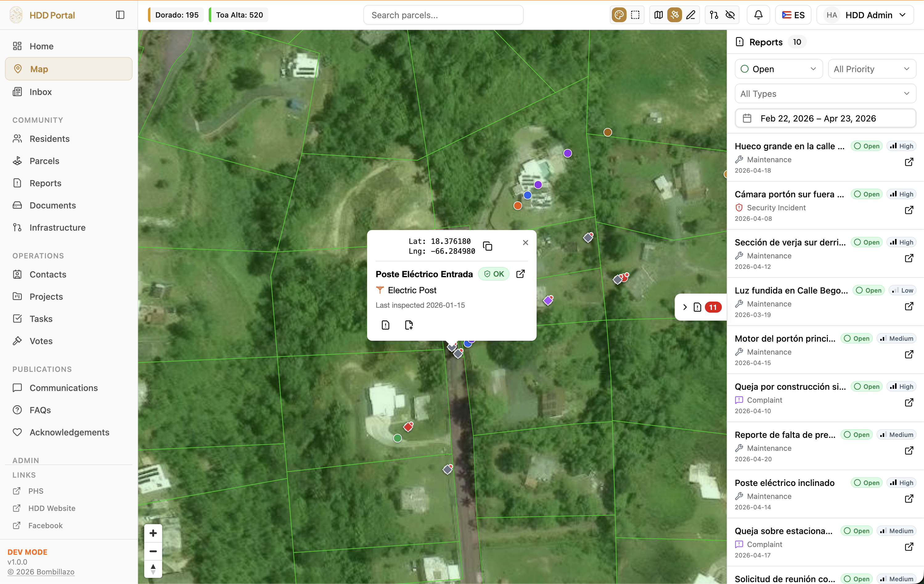This screenshot has height=584, width=924.
Task: Select the dashed-square selection tool
Action: click(x=635, y=15)
